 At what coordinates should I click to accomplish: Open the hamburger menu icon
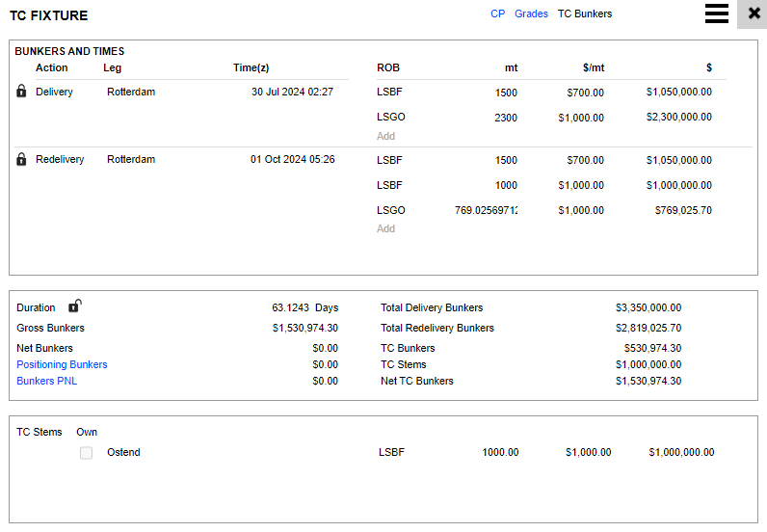point(716,13)
